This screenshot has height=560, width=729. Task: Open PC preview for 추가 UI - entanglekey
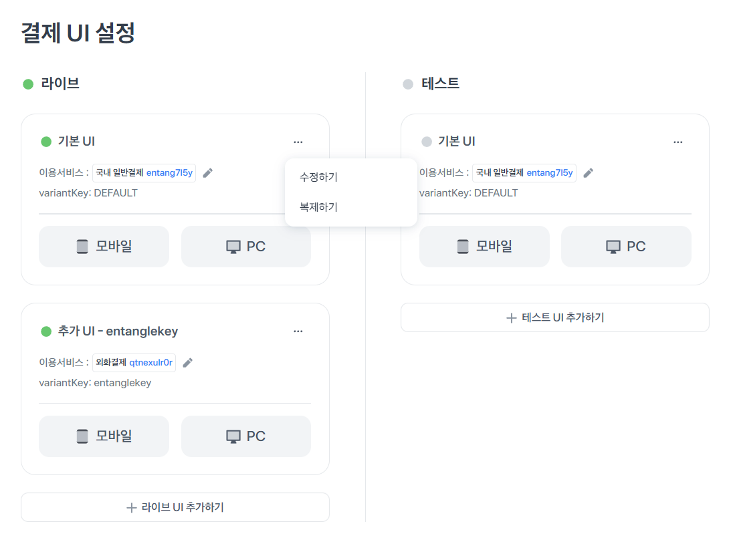[246, 436]
